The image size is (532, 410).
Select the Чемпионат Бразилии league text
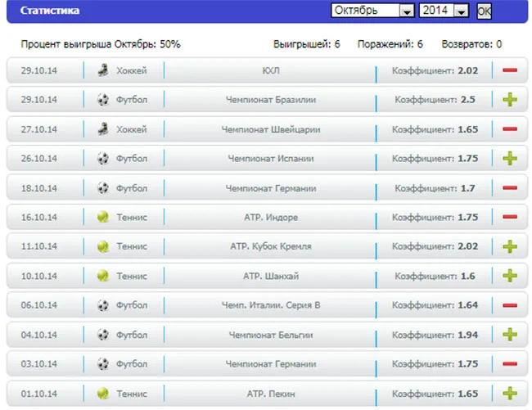tap(271, 100)
